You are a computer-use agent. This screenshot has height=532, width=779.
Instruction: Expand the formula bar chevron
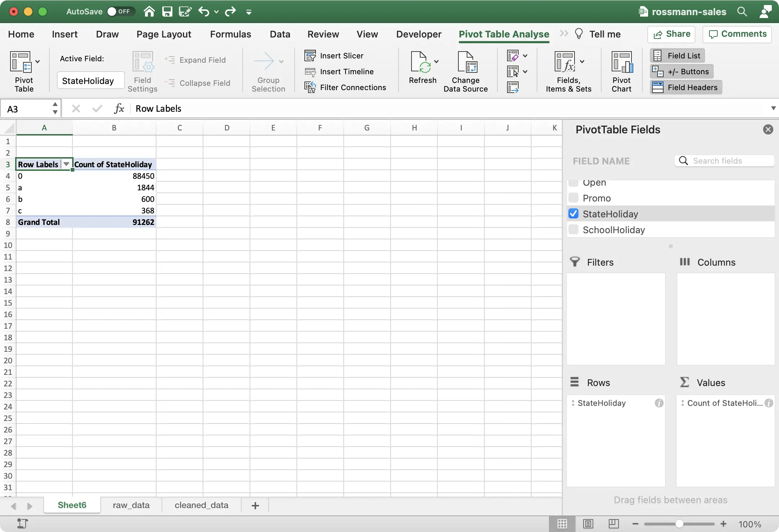773,108
